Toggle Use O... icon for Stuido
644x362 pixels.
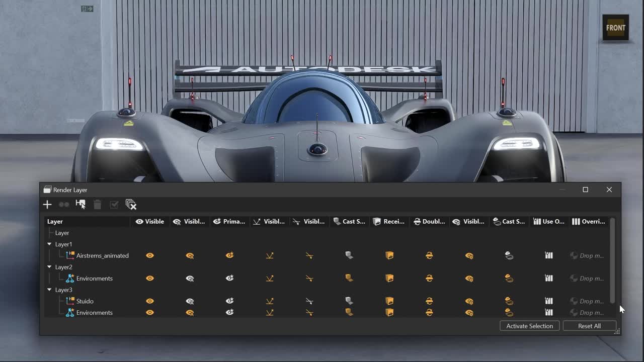click(x=549, y=301)
